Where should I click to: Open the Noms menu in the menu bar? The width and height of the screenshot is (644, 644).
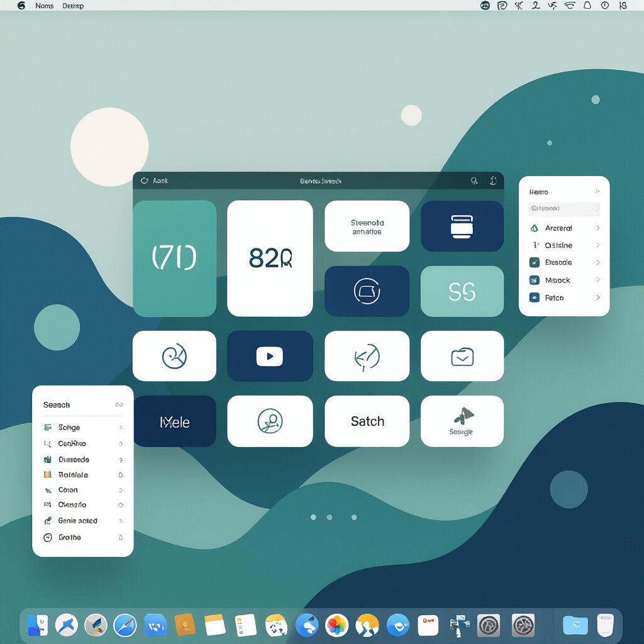tap(44, 6)
